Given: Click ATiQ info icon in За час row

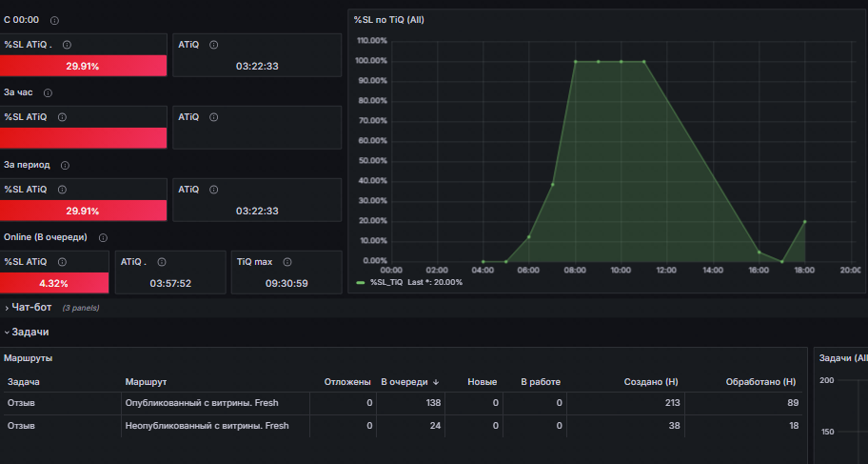Looking at the screenshot, I should coord(214,117).
